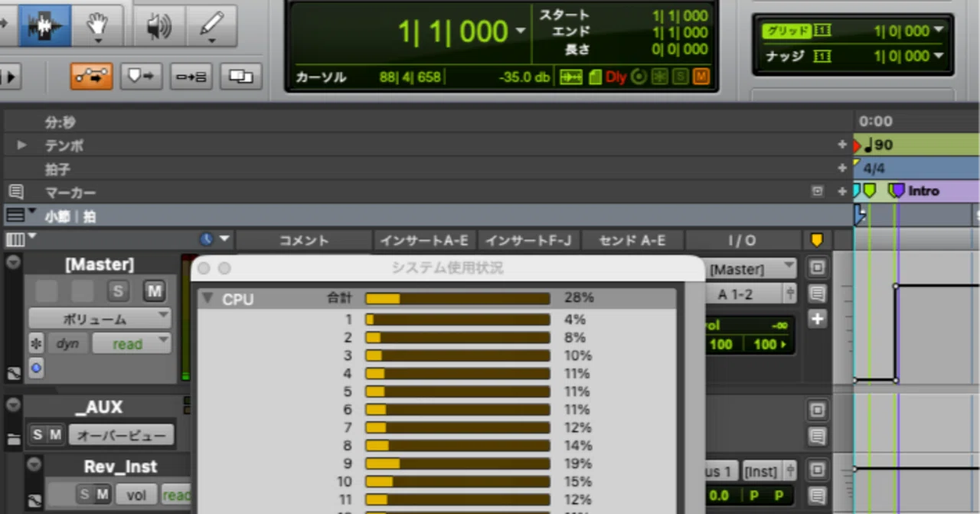Solo the _AUX folder track
This screenshot has height=514, width=980.
tap(37, 435)
